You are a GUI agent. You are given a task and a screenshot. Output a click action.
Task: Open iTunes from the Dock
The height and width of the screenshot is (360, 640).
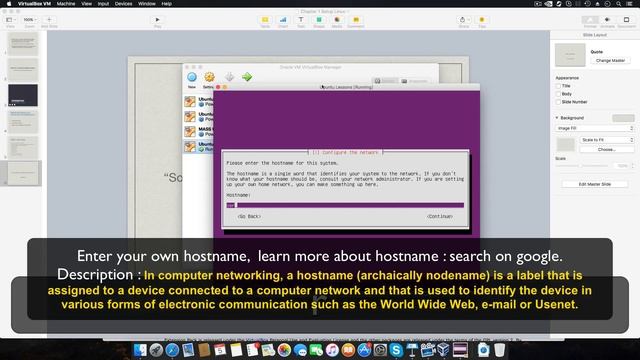pos(332,350)
